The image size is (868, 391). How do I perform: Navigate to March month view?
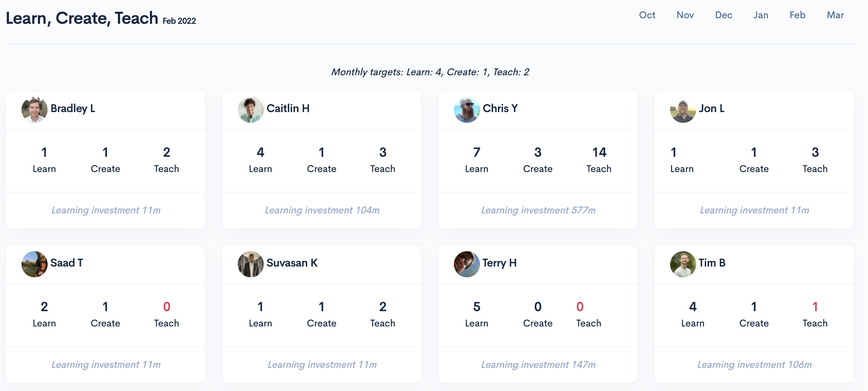(x=835, y=16)
